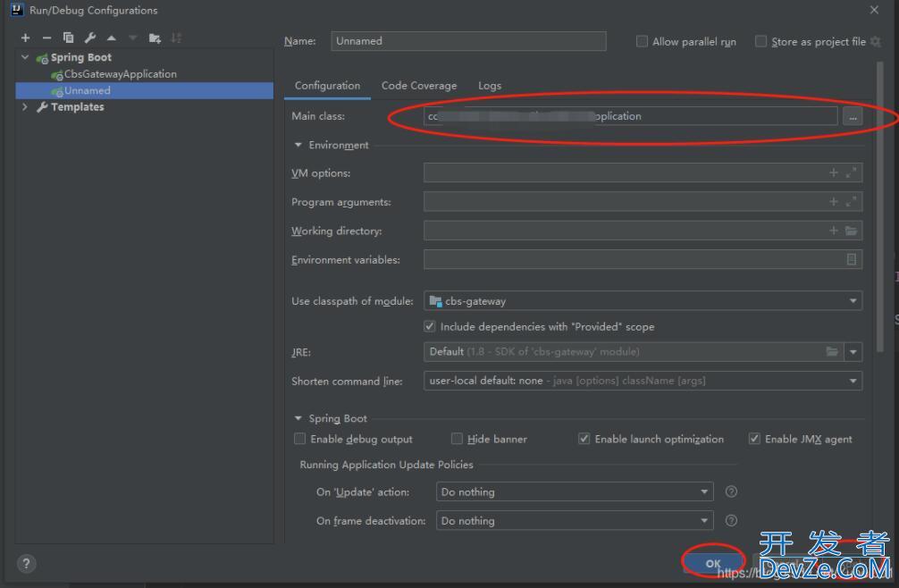This screenshot has height=588, width=899.
Task: Move configuration up with the arrow icon
Action: [x=112, y=38]
